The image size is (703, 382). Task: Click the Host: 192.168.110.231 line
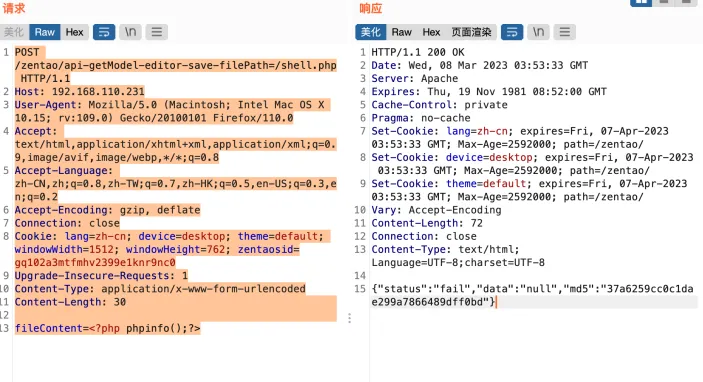coord(79,92)
